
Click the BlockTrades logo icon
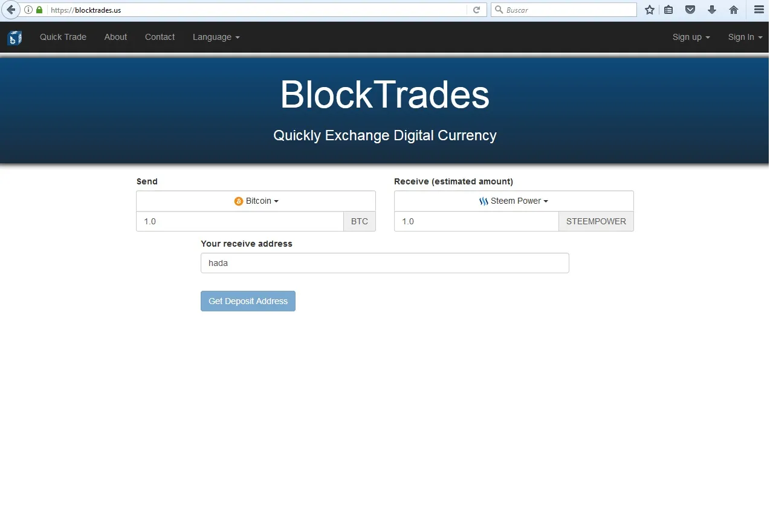point(15,37)
